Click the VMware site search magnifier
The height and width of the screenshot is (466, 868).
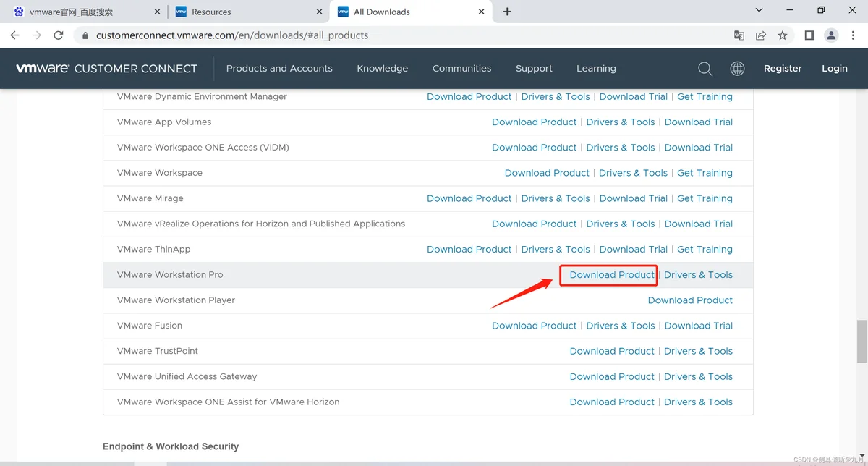pyautogui.click(x=705, y=69)
